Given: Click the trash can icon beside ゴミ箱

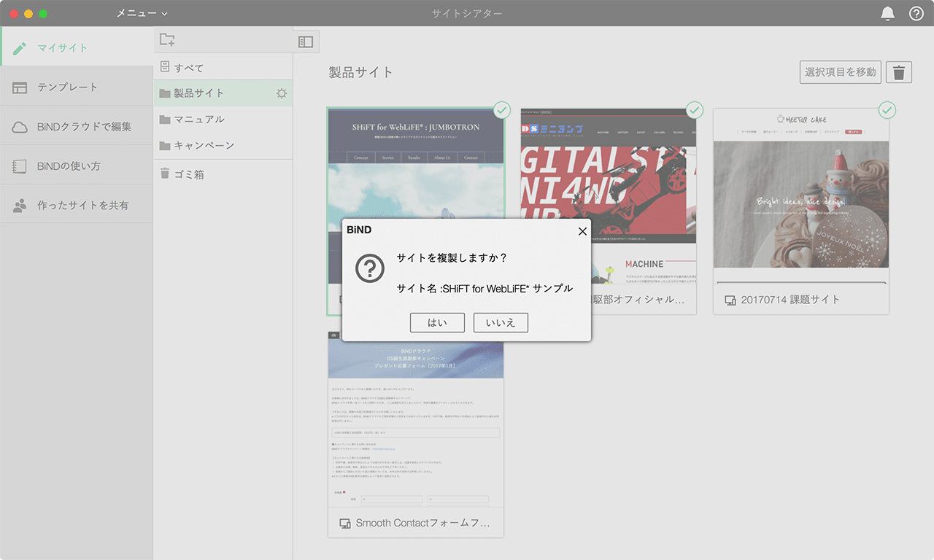Looking at the screenshot, I should pos(165,174).
